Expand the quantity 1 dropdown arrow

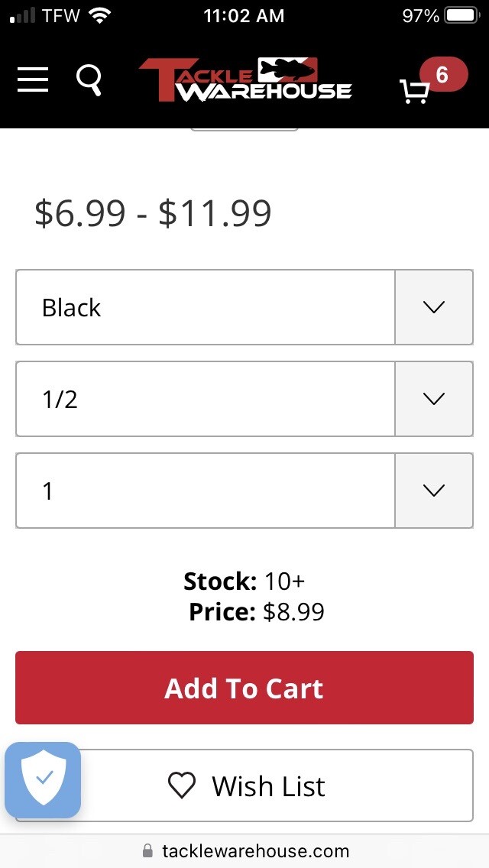[434, 491]
